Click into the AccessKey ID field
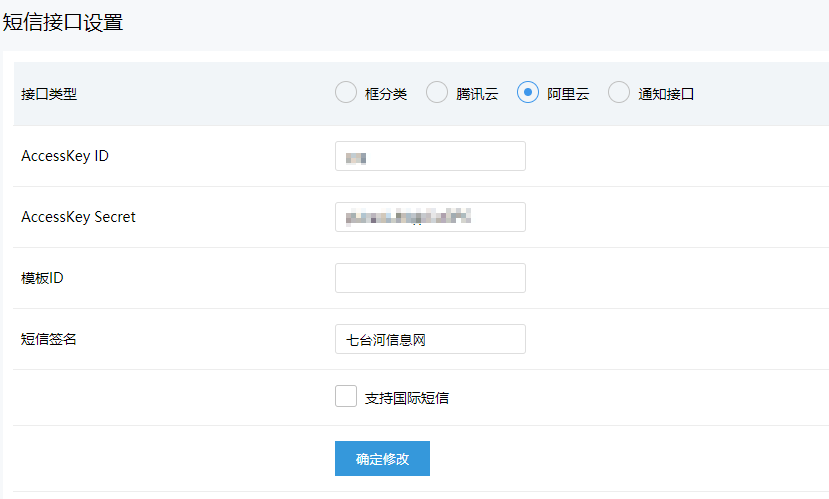Image resolution: width=829 pixels, height=499 pixels. point(430,156)
